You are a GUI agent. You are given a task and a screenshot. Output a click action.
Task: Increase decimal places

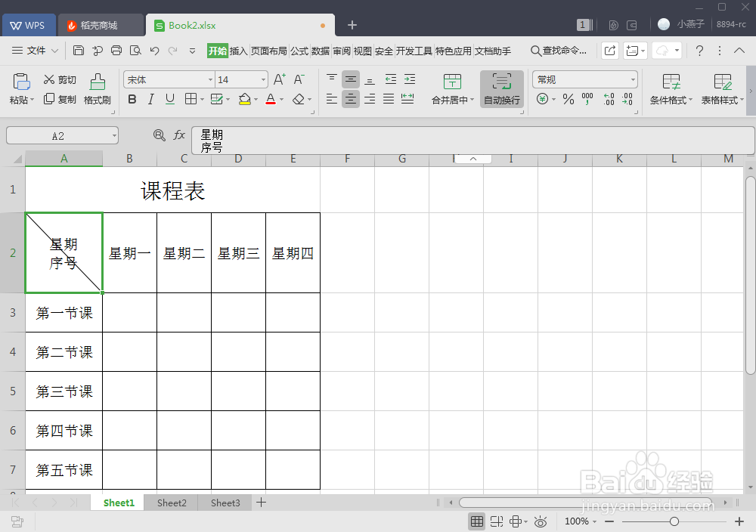[x=609, y=99]
